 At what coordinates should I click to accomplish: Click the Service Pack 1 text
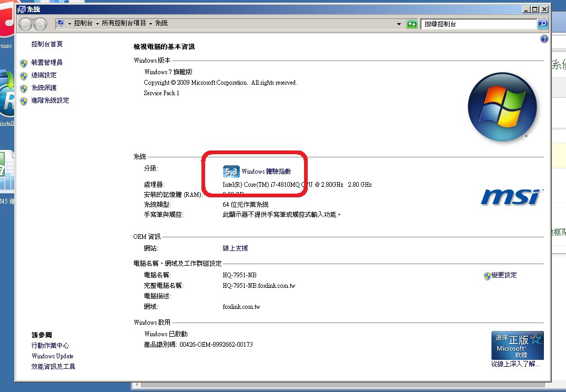[161, 93]
